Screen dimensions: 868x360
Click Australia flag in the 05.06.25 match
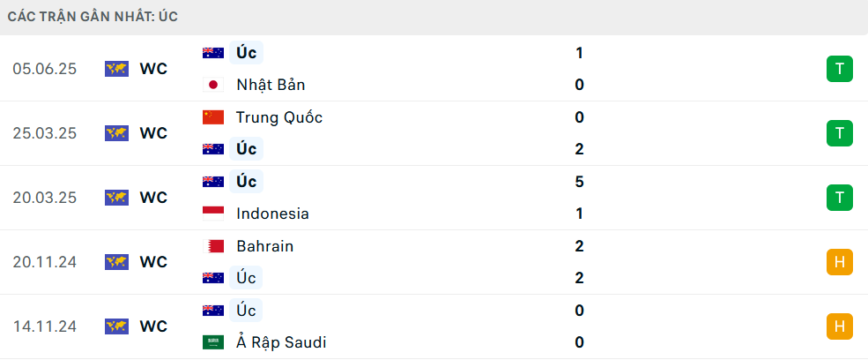pyautogui.click(x=213, y=53)
